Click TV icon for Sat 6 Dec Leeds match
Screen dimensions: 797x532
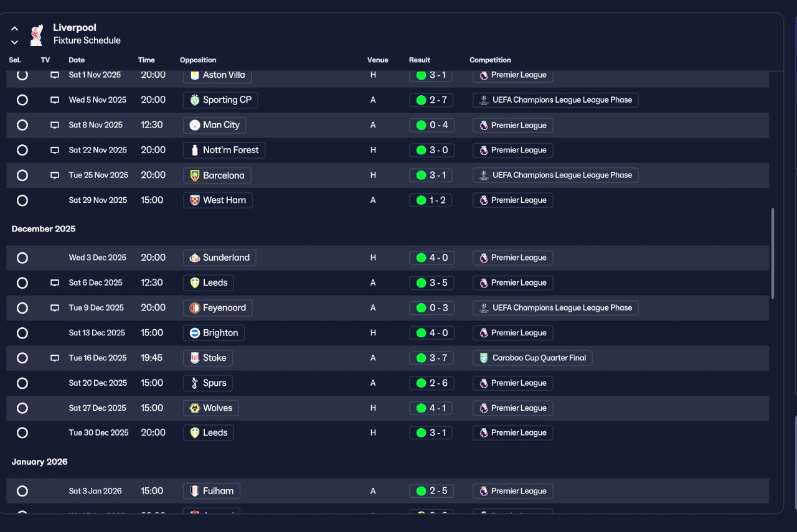pos(55,283)
